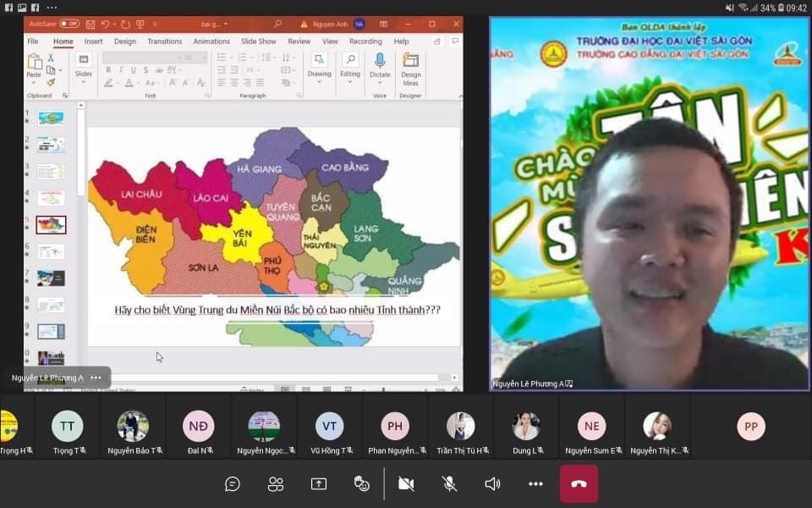Image resolution: width=812 pixels, height=508 pixels.
Task: Unmute the microphone
Action: 449,483
